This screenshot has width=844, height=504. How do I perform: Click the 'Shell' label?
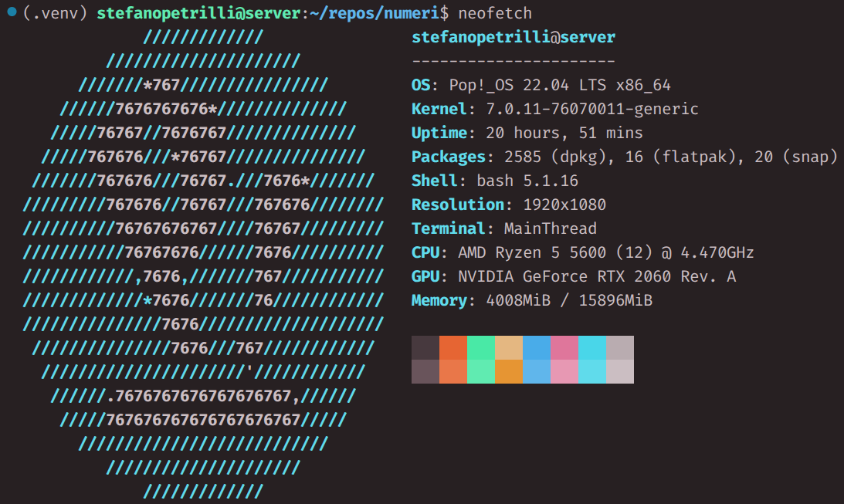[x=435, y=181]
